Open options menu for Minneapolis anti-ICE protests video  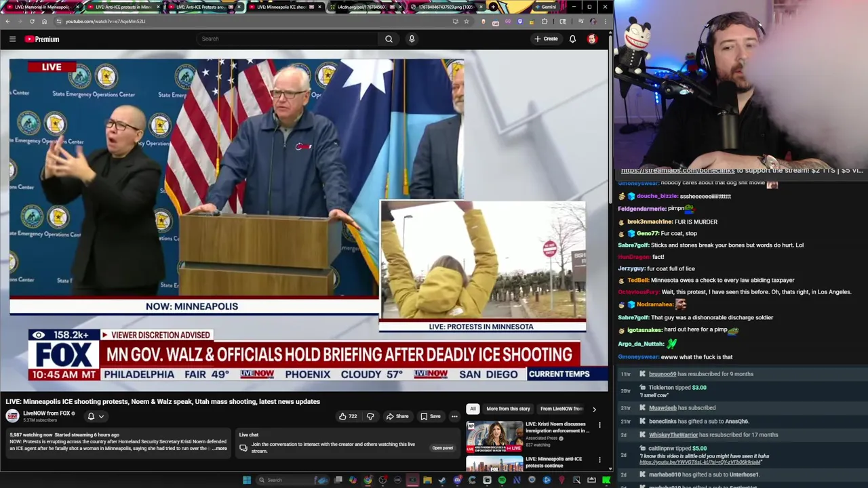(599, 460)
